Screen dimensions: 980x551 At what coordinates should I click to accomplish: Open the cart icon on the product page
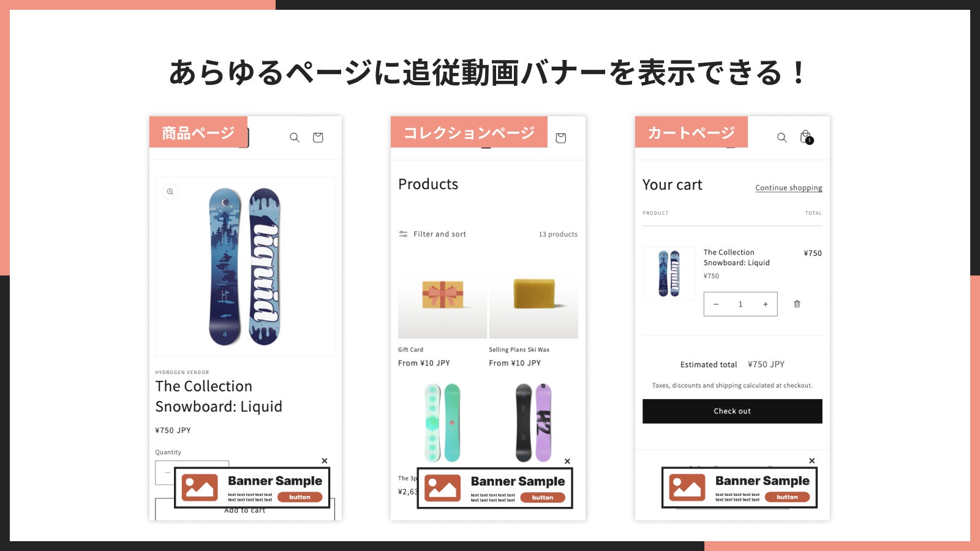pyautogui.click(x=318, y=138)
